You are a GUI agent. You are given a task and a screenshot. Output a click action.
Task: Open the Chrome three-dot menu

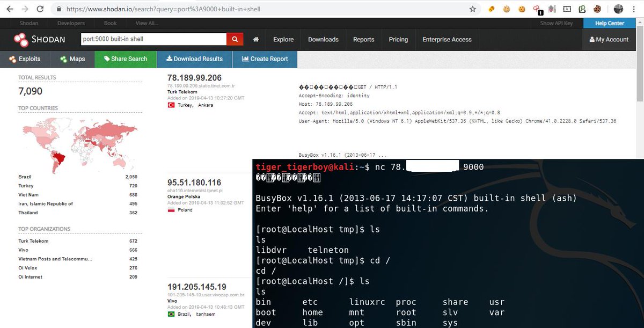634,9
